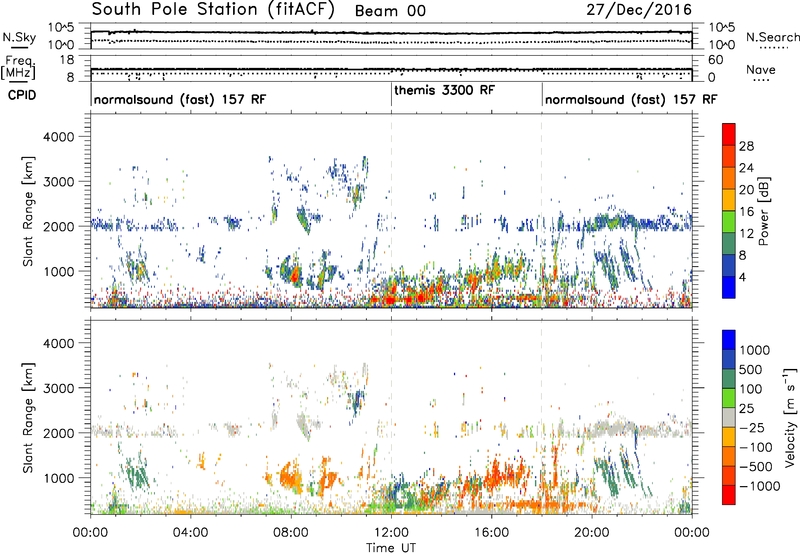The height and width of the screenshot is (554, 800).
Task: Click the "South Pole Station (fitACF)" title
Action: click(x=213, y=10)
